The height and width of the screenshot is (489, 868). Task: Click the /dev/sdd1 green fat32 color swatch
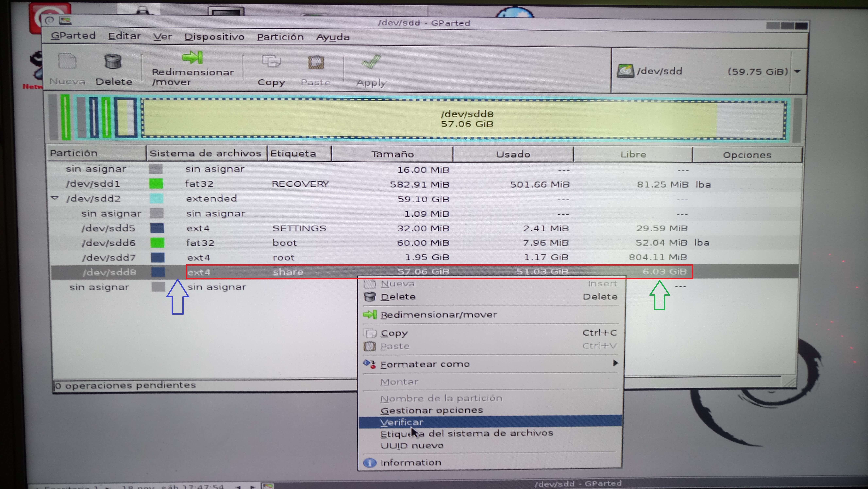coord(156,184)
